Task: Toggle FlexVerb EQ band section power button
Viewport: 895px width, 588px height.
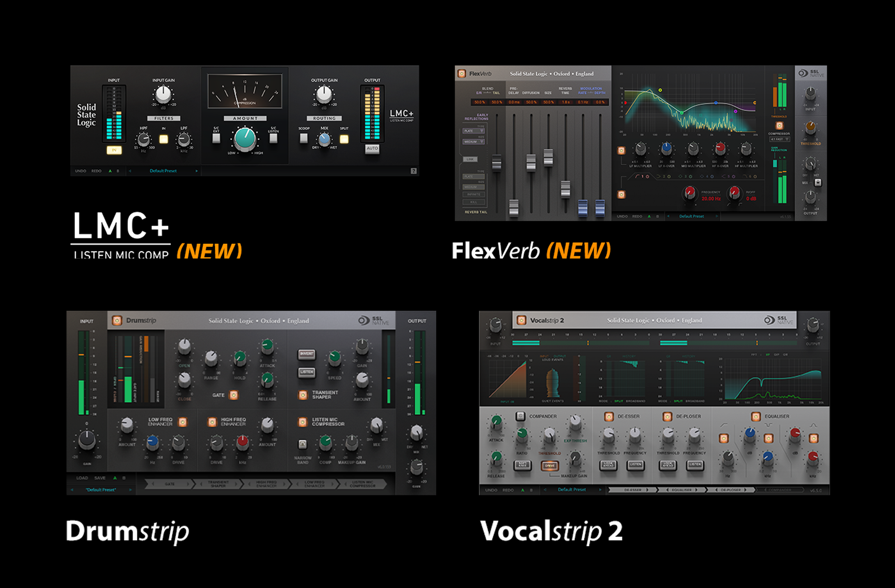Action: tap(621, 194)
